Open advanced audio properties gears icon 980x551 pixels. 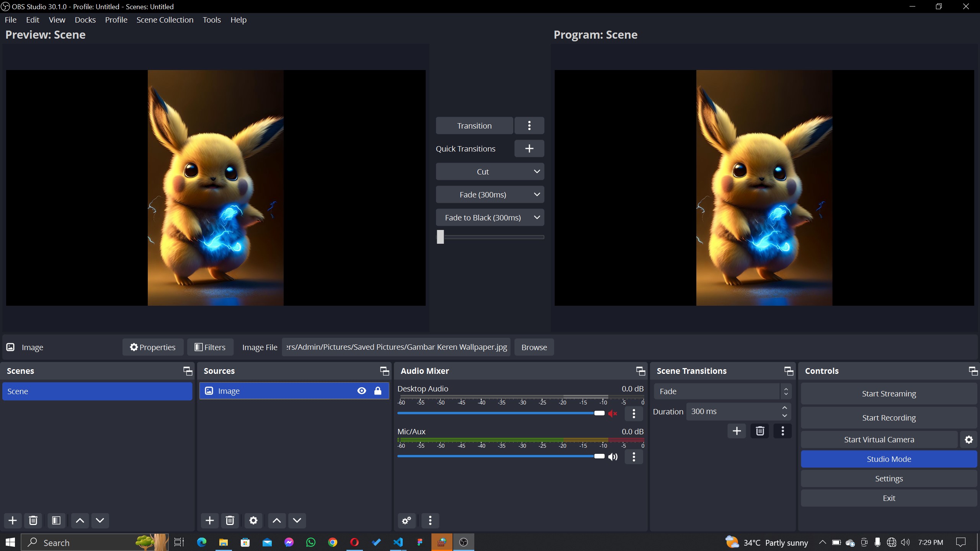coord(407,520)
